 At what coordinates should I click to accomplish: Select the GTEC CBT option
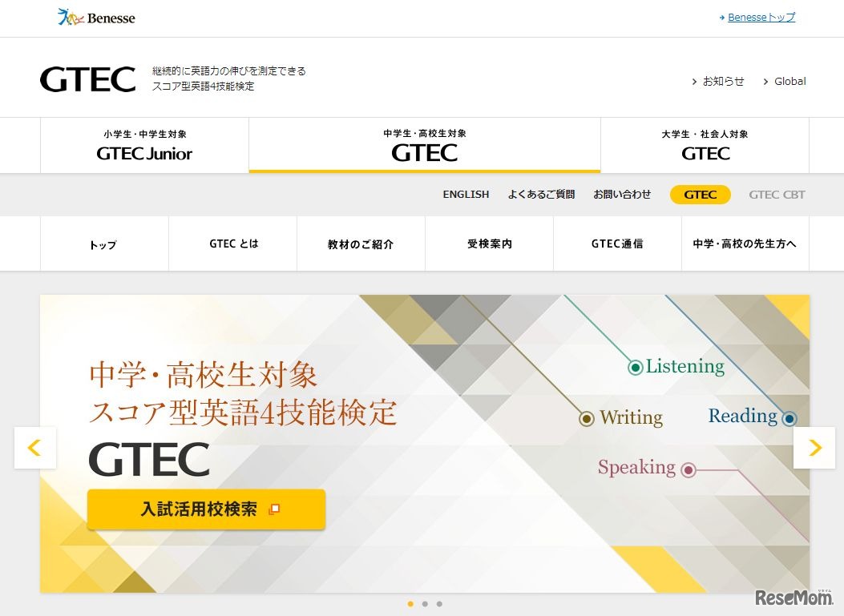(776, 194)
